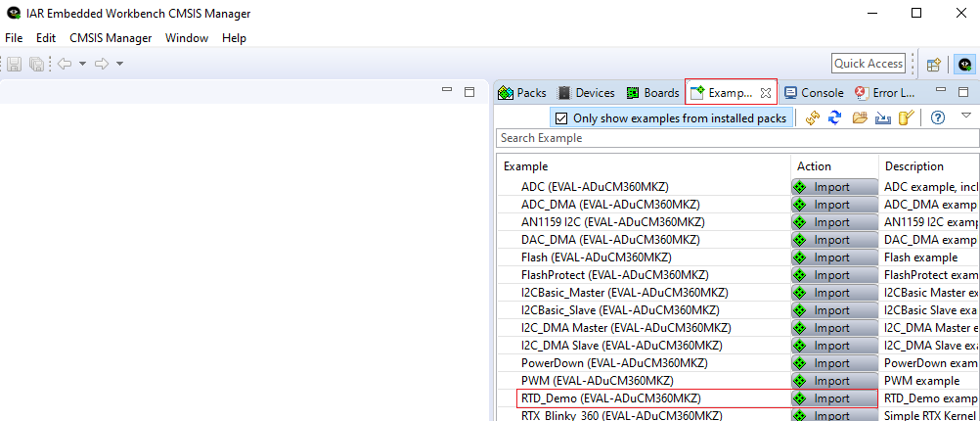Screen dimensions: 980x421
Task: Import the I2C_DMA Master example
Action: tap(834, 328)
